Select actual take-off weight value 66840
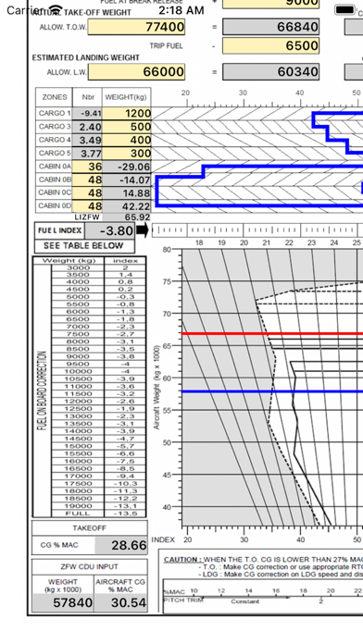 (x=271, y=27)
